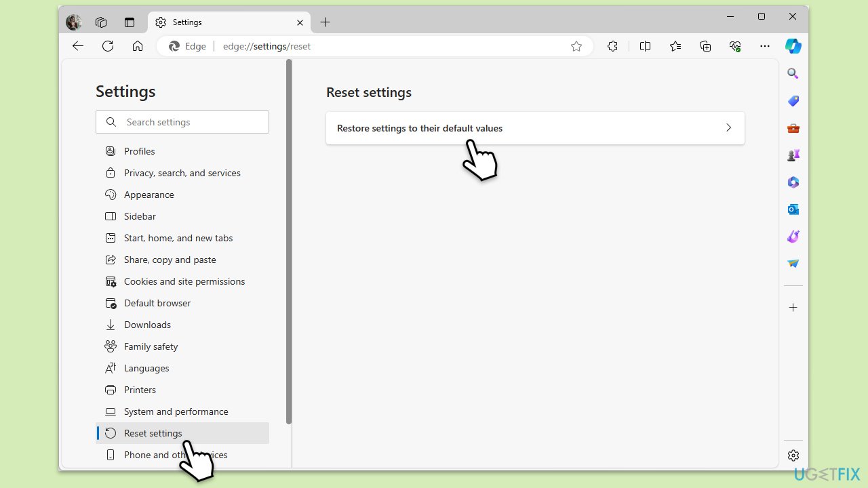
Task: Click the settings navigation scrollbar
Action: pos(289,242)
